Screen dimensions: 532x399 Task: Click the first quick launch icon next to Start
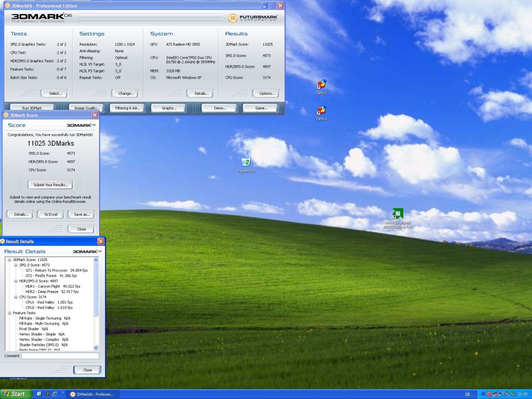[x=39, y=394]
